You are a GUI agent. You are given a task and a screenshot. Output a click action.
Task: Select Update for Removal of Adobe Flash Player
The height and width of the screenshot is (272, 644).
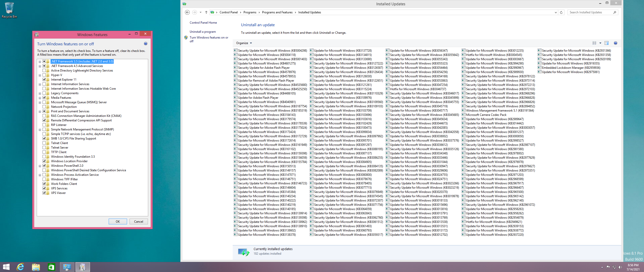click(264, 81)
